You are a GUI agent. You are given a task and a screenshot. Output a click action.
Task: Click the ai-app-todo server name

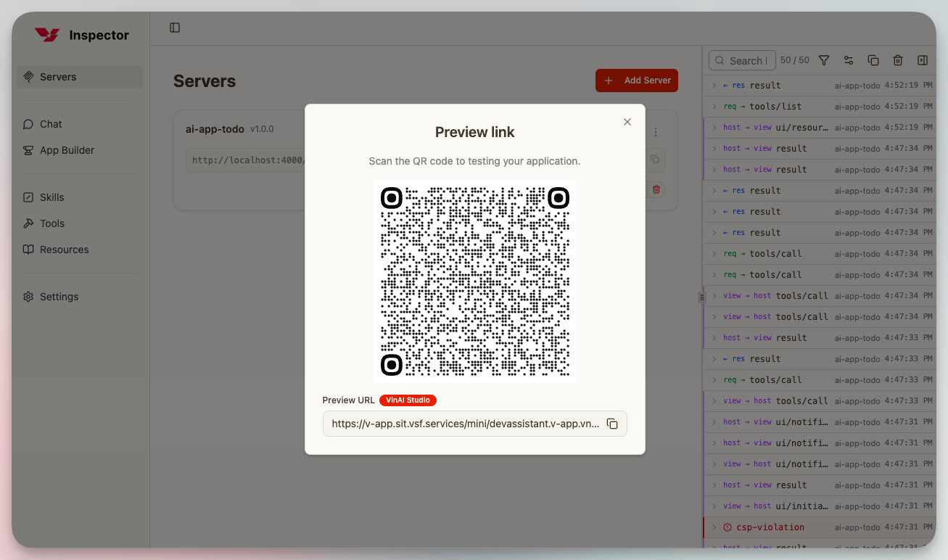tap(215, 129)
